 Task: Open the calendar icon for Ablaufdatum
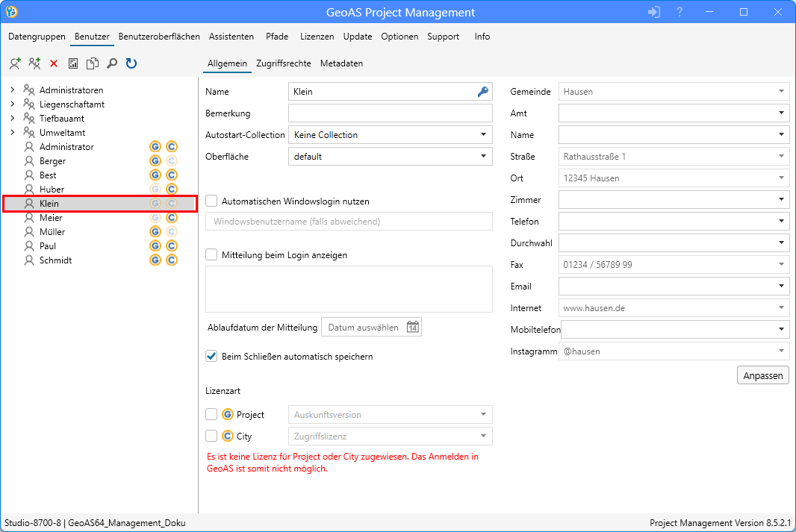tap(413, 328)
